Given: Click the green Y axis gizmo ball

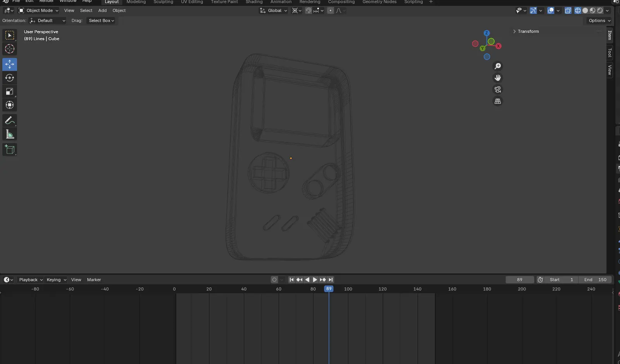Looking at the screenshot, I should (x=483, y=48).
